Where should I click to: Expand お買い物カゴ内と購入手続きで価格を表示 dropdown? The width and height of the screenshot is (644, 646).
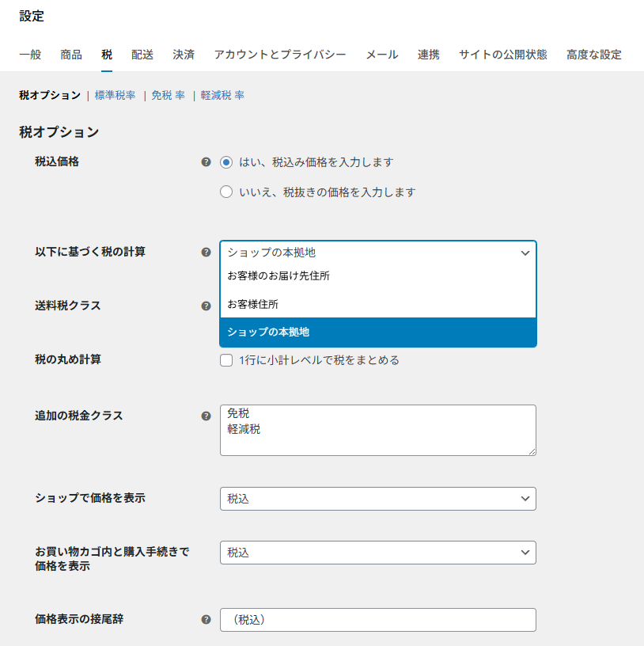pos(377,553)
